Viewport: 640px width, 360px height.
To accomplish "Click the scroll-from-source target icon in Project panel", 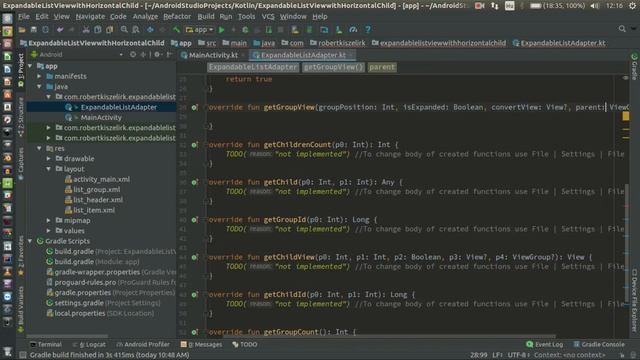I will (x=133, y=54).
